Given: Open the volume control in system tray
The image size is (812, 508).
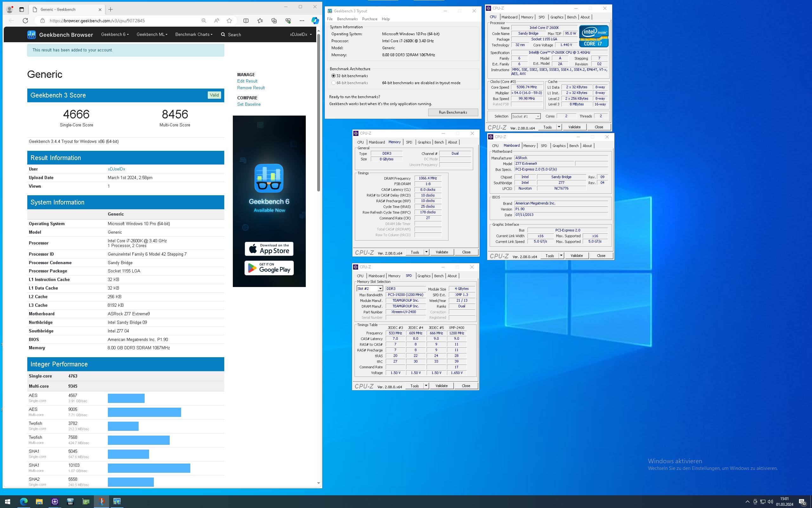Looking at the screenshot, I should tap(770, 502).
